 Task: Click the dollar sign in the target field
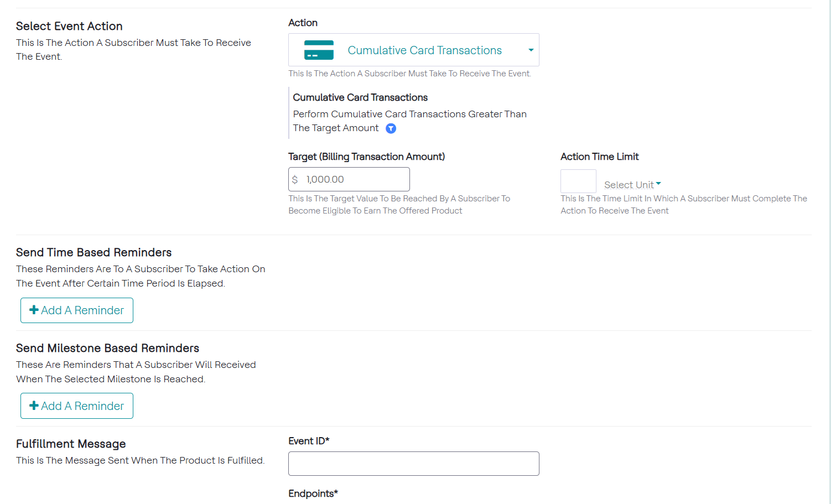(x=295, y=179)
